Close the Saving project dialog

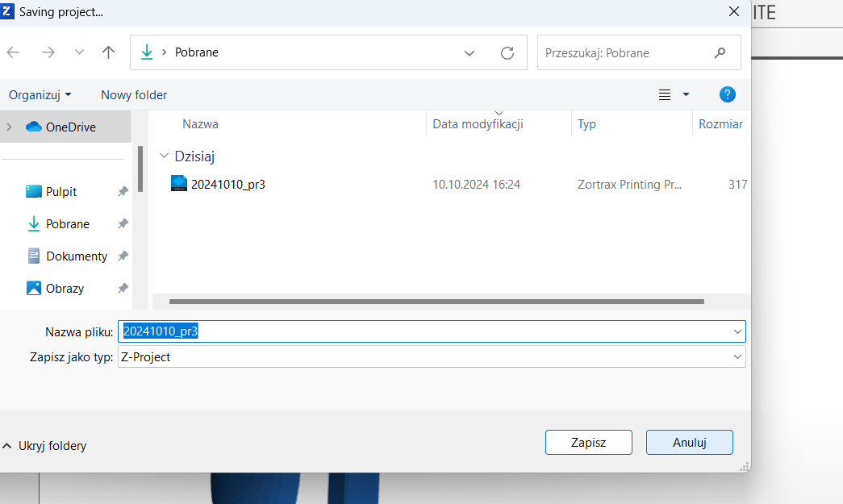[734, 11]
